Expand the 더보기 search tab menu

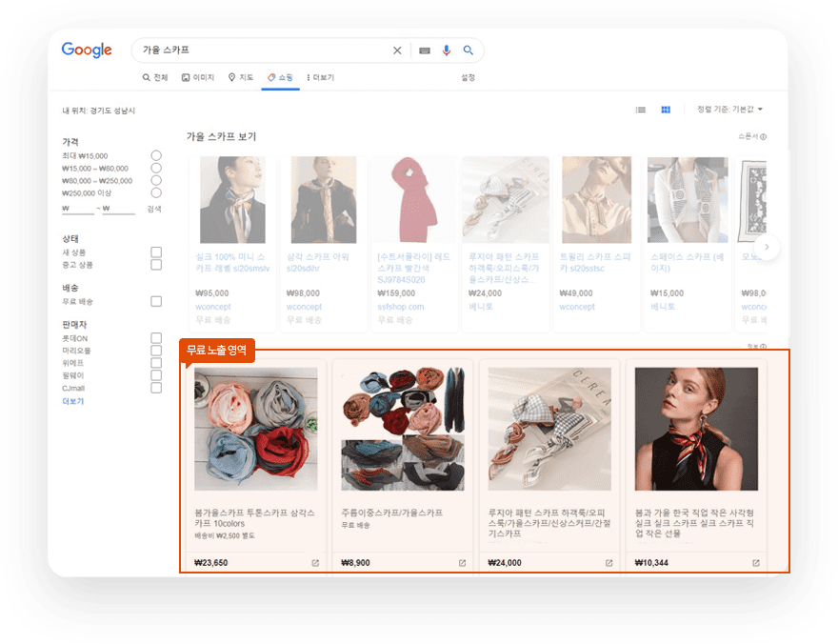[x=320, y=77]
